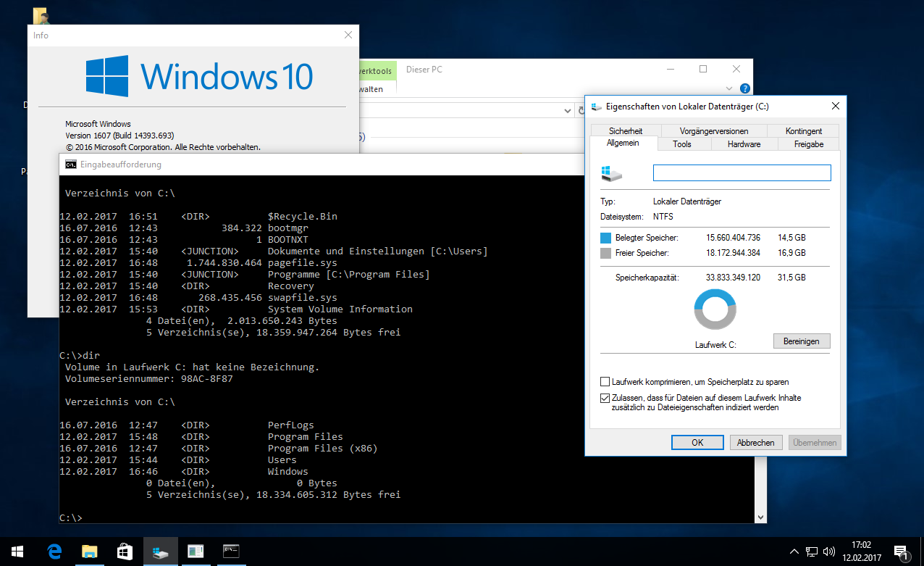The width and height of the screenshot is (924, 566).
Task: Launch Microsoft Edge from the taskbar
Action: click(x=54, y=552)
